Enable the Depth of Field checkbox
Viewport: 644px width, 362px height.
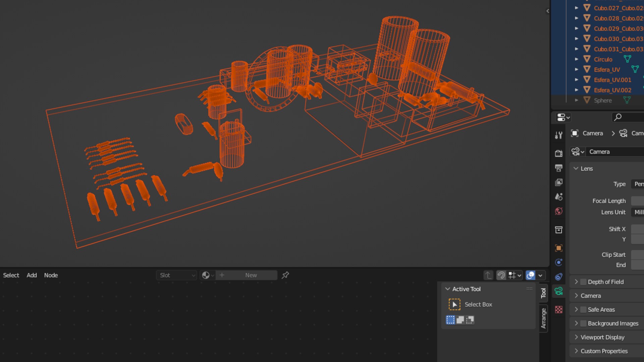pos(584,282)
